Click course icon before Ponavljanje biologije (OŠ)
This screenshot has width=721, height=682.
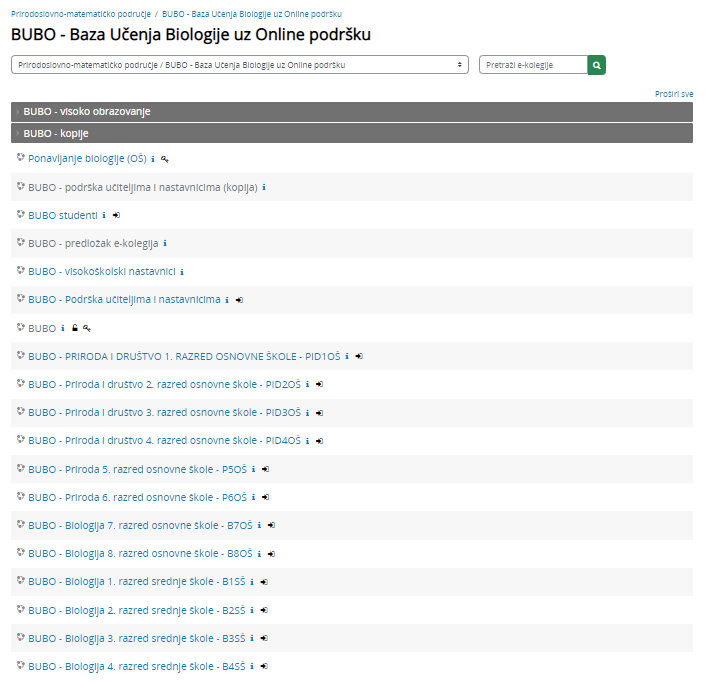pos(20,157)
